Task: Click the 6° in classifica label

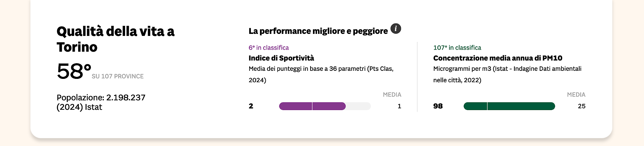Action: pyautogui.click(x=269, y=48)
